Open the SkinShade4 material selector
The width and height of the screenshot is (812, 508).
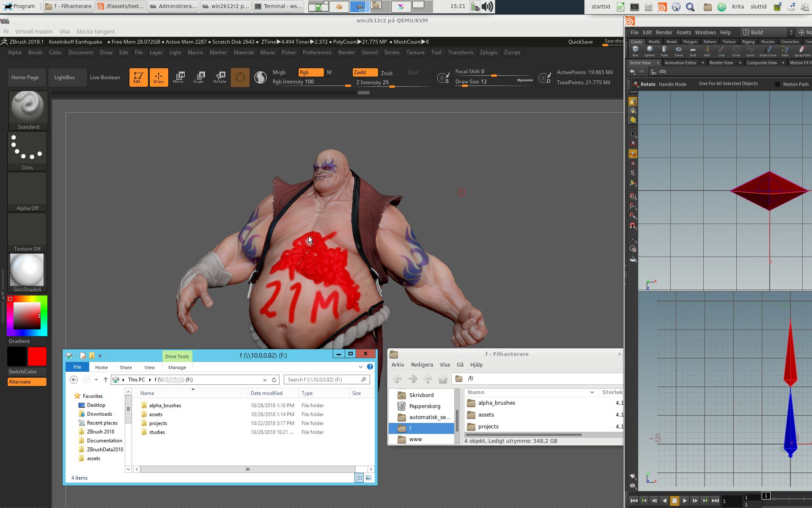click(27, 273)
